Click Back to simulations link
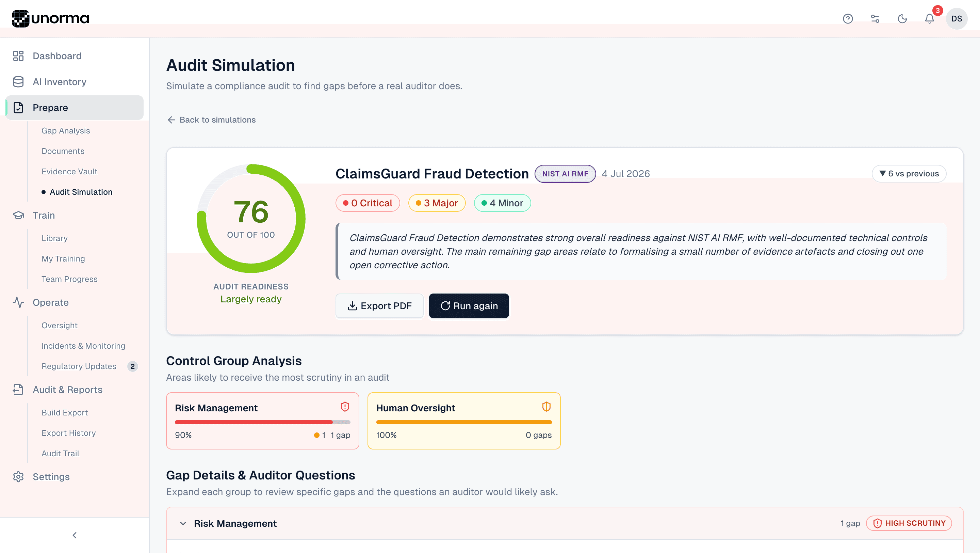 pyautogui.click(x=212, y=120)
